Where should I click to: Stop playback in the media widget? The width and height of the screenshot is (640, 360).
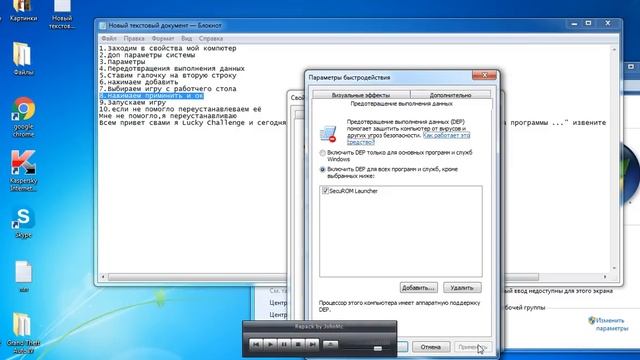click(x=298, y=344)
